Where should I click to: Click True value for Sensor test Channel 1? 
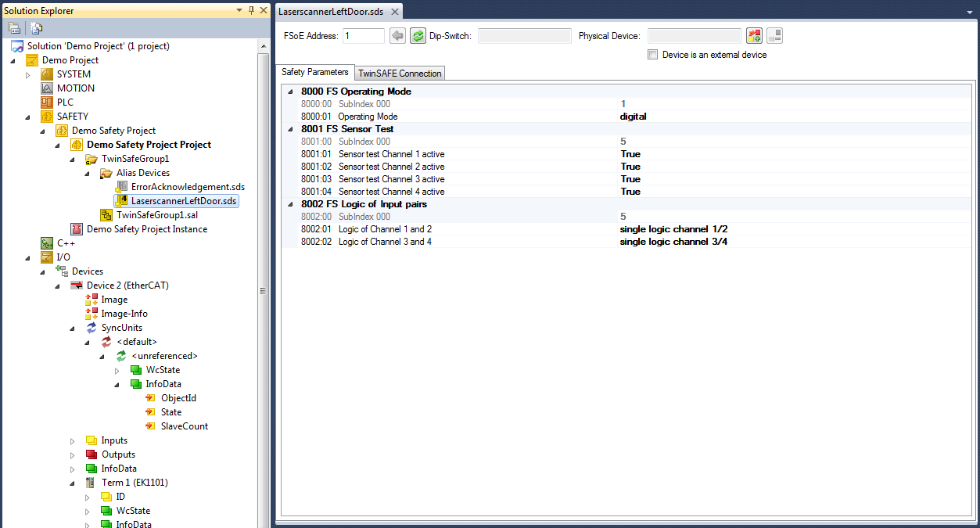pos(630,154)
